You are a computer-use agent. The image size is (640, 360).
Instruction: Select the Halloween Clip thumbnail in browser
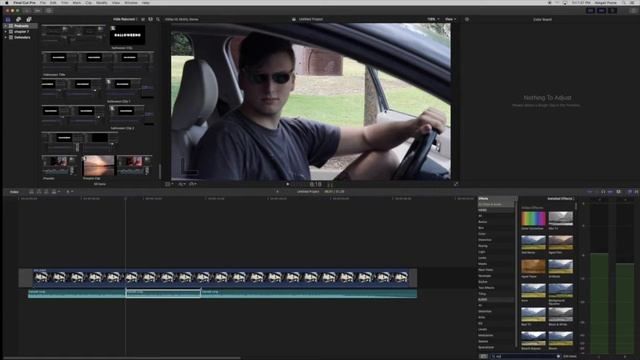click(x=127, y=35)
